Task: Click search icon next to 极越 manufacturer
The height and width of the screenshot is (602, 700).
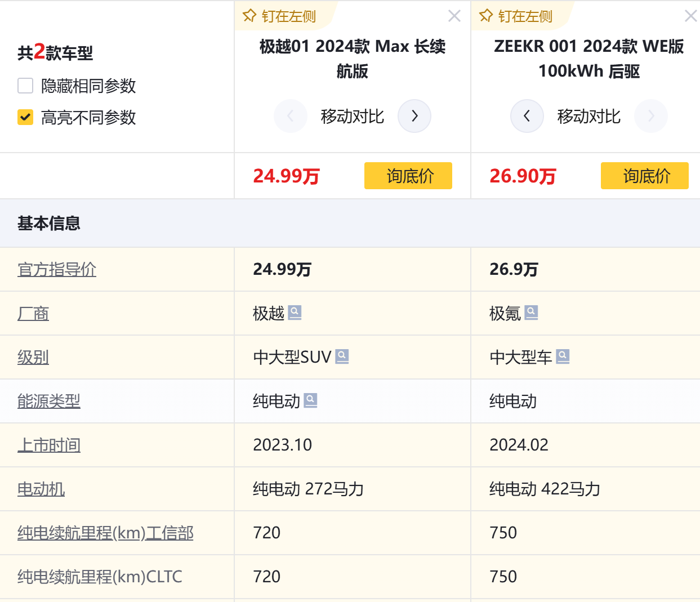Action: (295, 313)
